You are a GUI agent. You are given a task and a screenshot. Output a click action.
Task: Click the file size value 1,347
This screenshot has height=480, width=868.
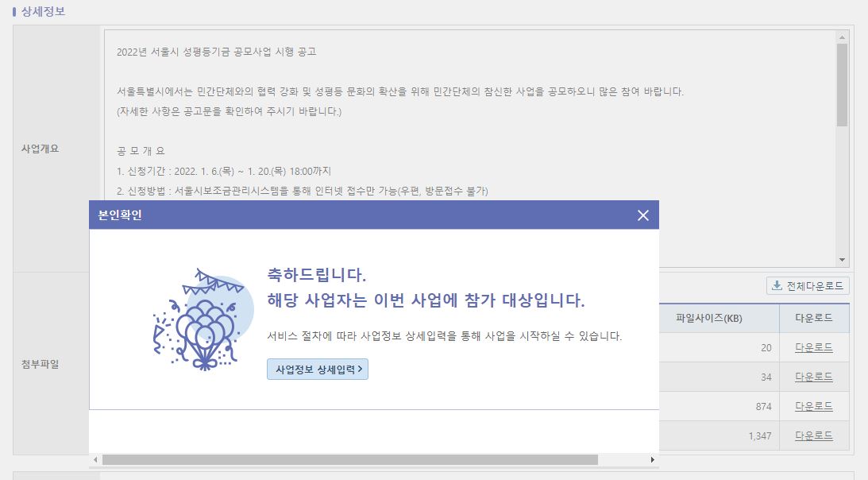760,435
